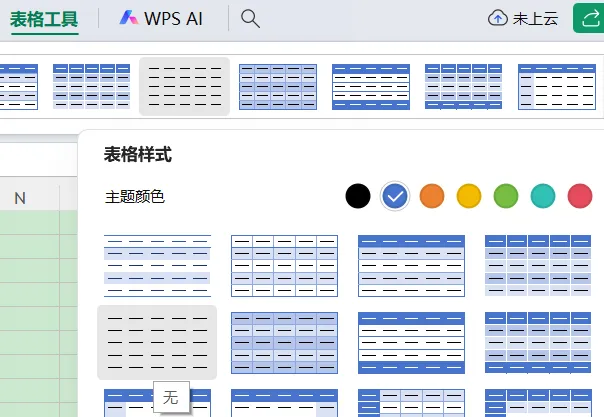Viewport: 604px width, 417px height.
Task: Choose first panel style with light banded rows
Action: [157, 266]
